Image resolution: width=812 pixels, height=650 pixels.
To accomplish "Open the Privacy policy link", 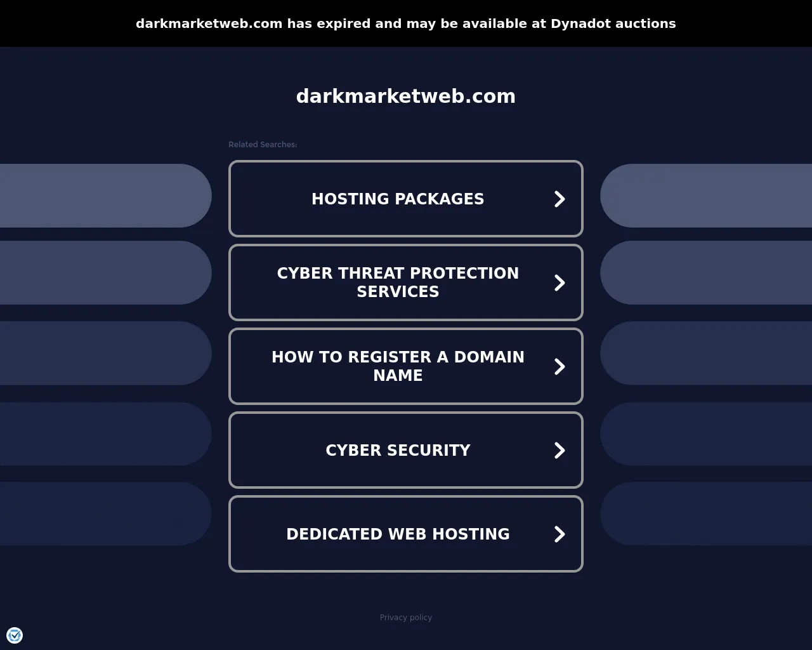I will pos(406,617).
